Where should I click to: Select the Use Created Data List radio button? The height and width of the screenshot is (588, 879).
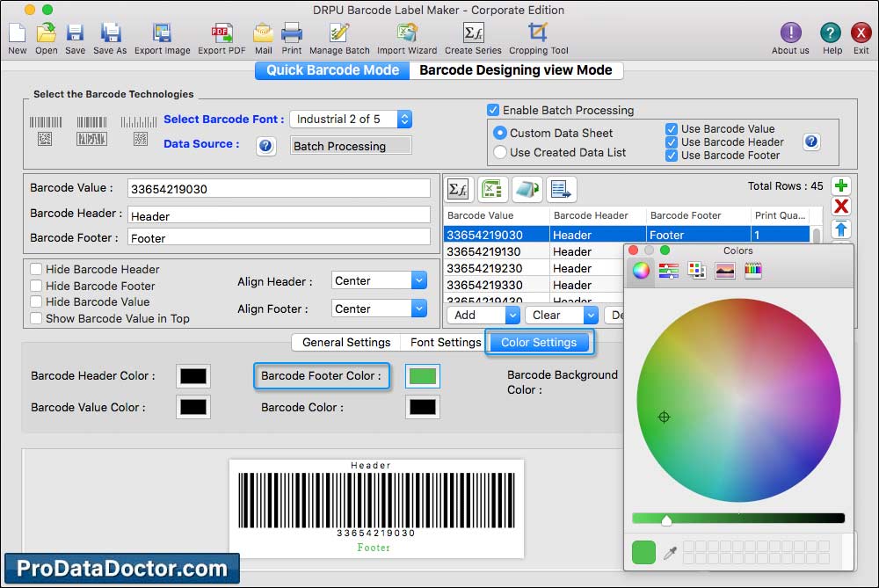click(x=500, y=152)
